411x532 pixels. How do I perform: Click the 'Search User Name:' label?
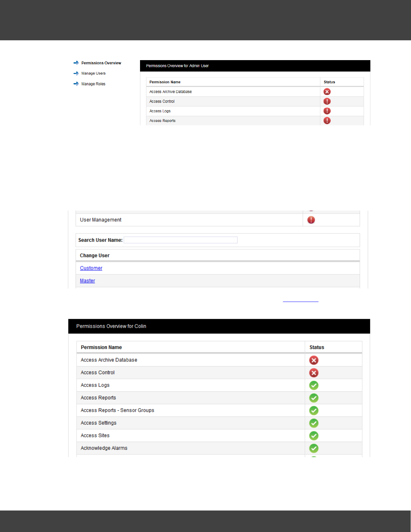pos(100,240)
